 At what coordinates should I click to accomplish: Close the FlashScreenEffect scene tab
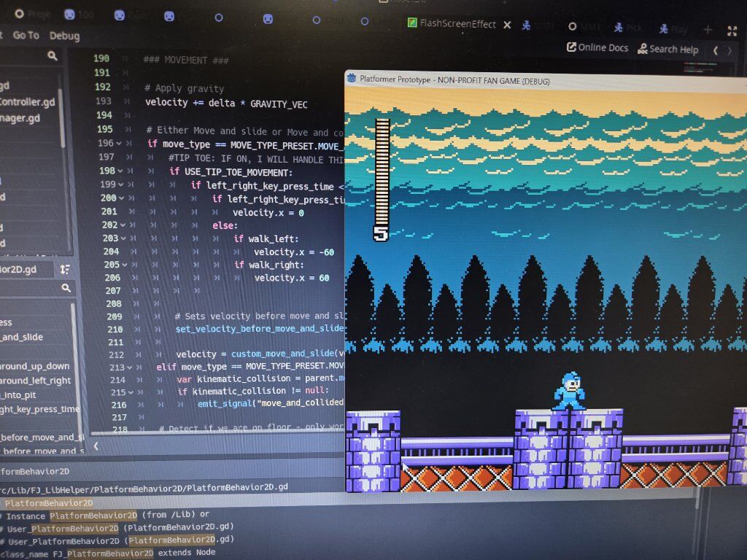(508, 24)
